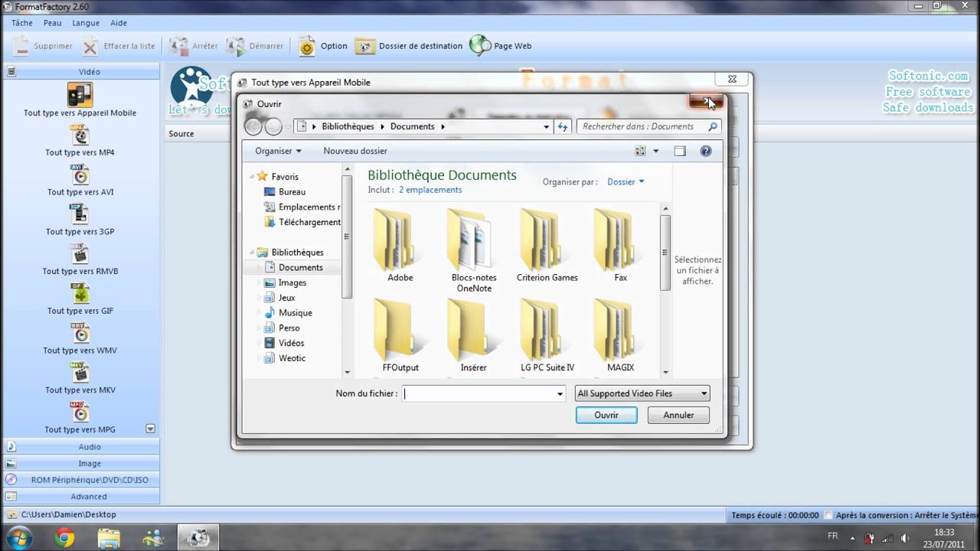This screenshot has height=551, width=980.
Task: Open the Tout type vers RMVB converter icon
Action: coord(80,254)
